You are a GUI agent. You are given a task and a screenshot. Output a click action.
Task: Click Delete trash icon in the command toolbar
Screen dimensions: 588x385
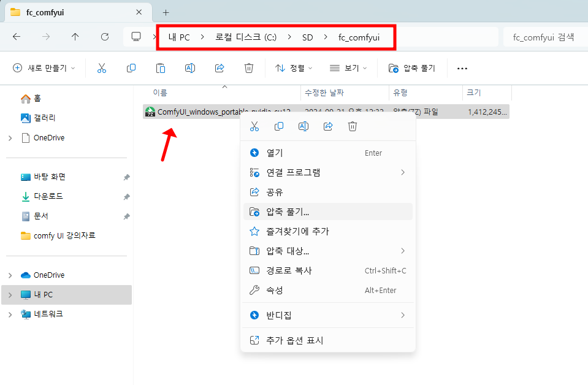click(x=248, y=68)
